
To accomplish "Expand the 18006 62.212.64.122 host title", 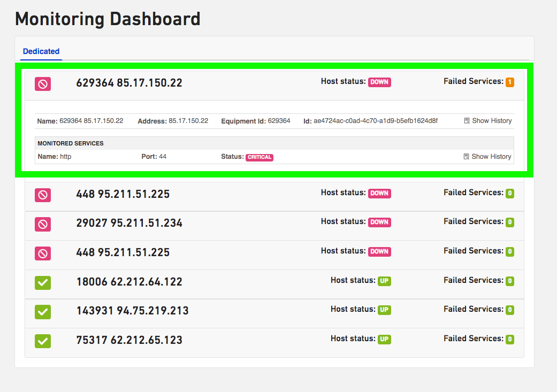I will [129, 282].
